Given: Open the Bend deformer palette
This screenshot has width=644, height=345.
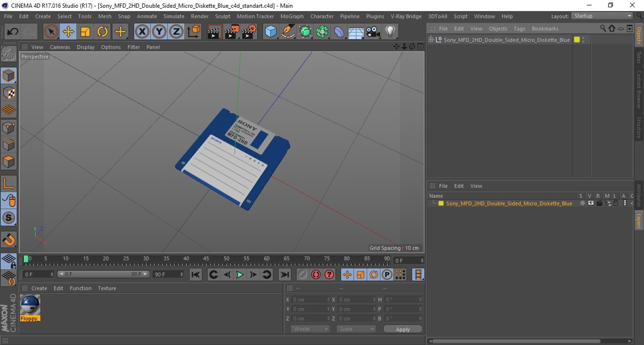Looking at the screenshot, I should [339, 32].
